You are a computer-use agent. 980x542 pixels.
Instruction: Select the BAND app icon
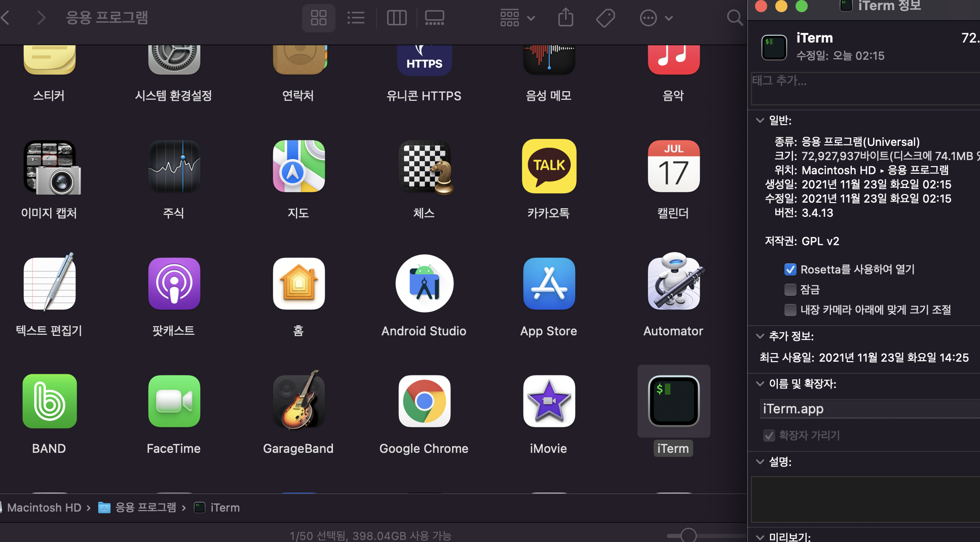[x=50, y=401]
